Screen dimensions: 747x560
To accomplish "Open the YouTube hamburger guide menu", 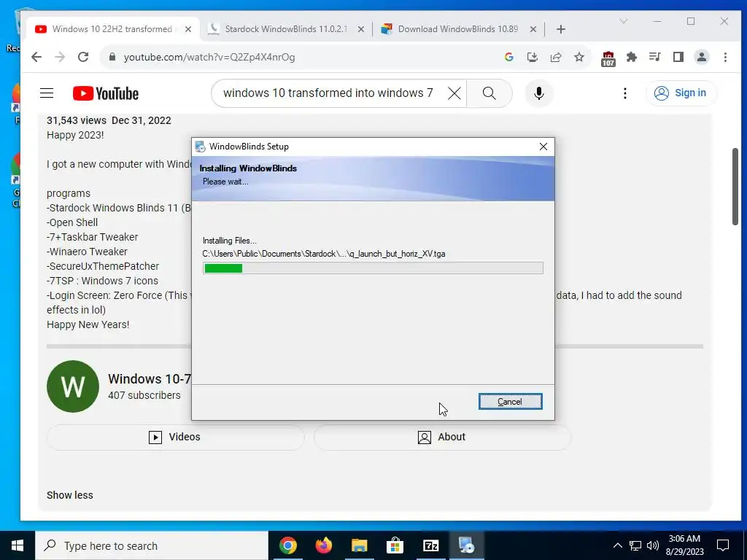I will coord(47,93).
